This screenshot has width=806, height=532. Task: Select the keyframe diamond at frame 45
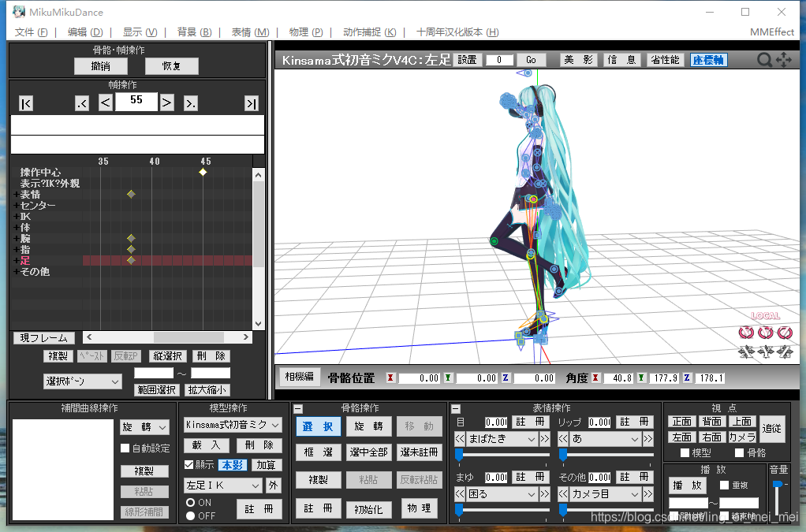coord(203,172)
